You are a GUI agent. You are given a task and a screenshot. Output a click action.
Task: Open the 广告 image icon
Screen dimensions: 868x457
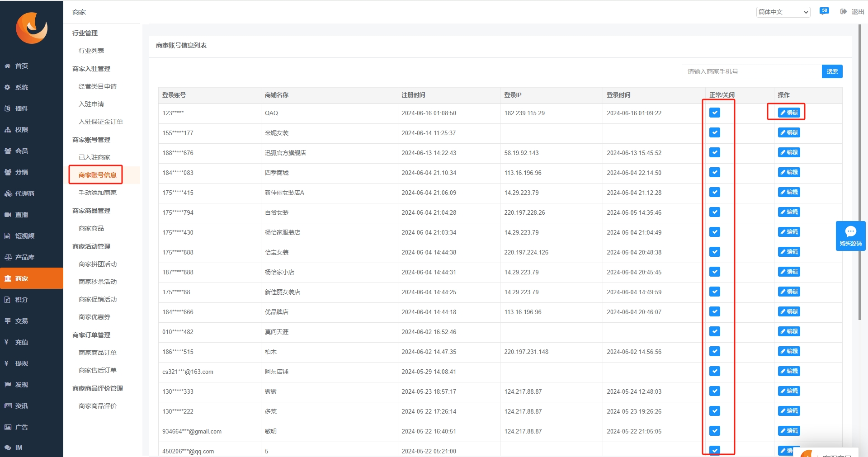click(8, 427)
